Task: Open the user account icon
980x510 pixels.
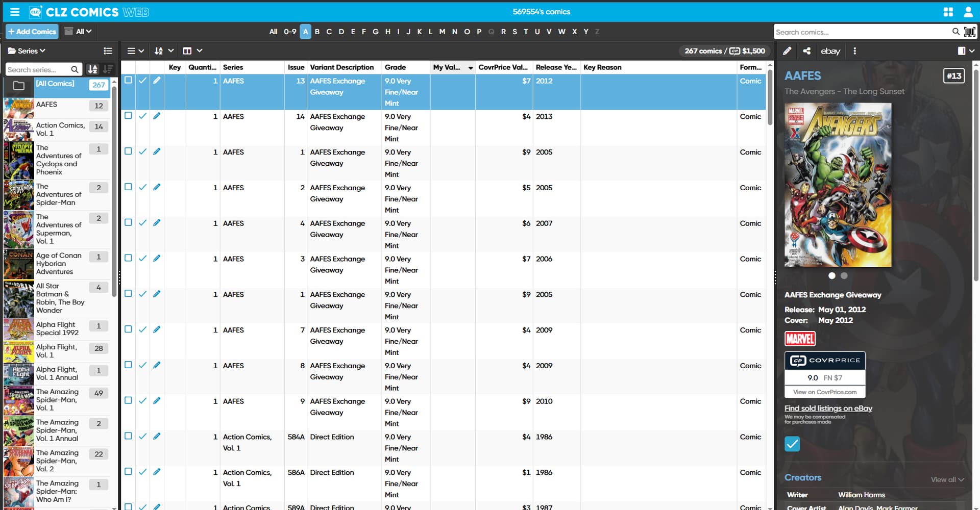Action: (x=968, y=12)
